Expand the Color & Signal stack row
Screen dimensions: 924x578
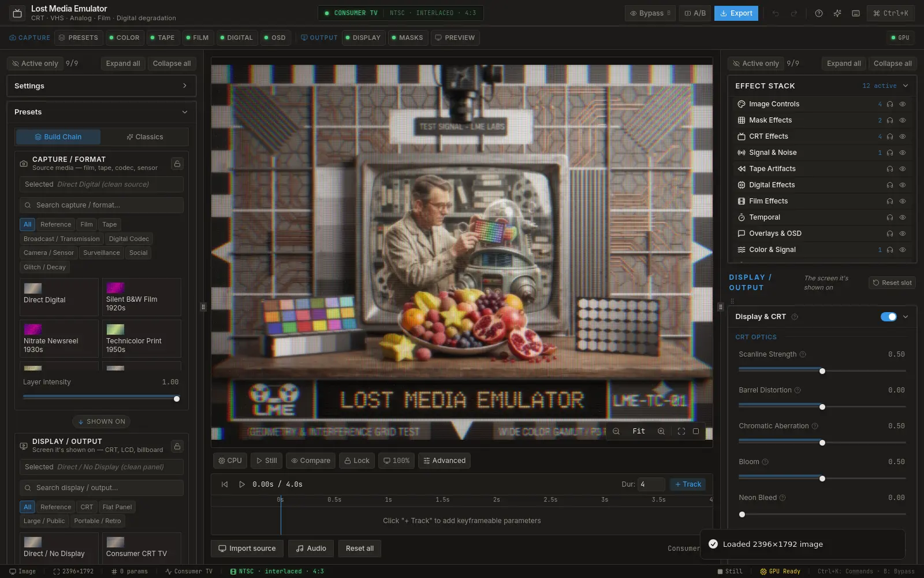[822, 250]
